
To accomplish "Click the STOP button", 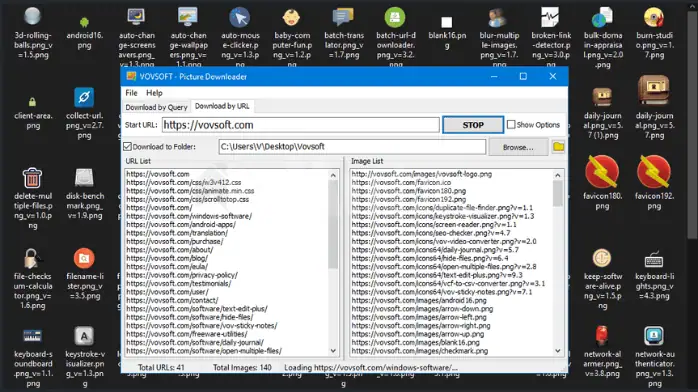I will pyautogui.click(x=473, y=125).
